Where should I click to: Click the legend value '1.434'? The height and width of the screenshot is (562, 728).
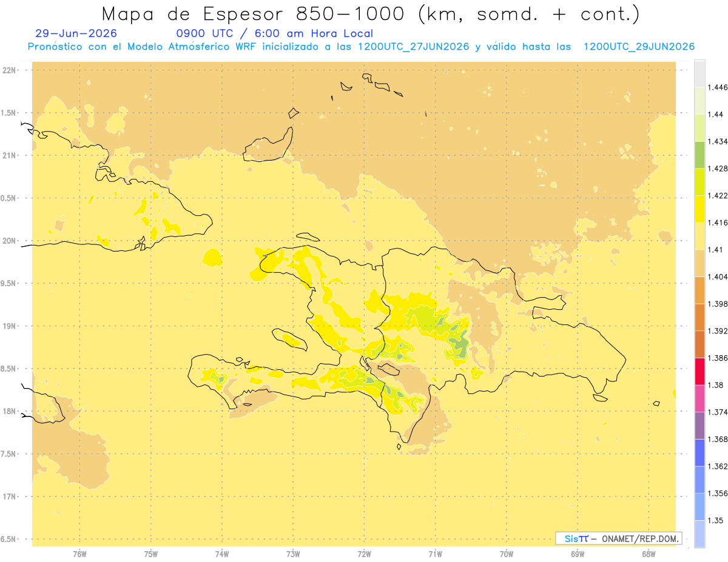[x=718, y=141]
